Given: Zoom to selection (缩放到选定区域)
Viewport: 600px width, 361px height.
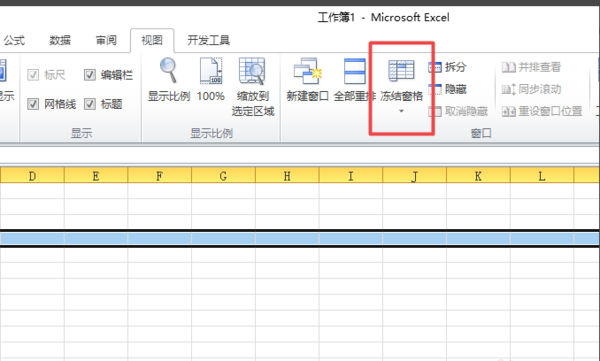Looking at the screenshot, I should [253, 87].
